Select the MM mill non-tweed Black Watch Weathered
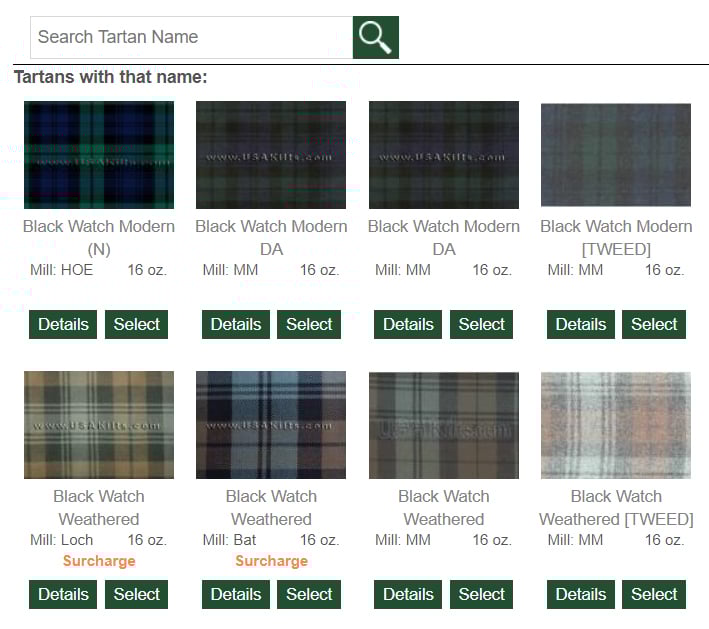This screenshot has width=709, height=629. (x=482, y=594)
